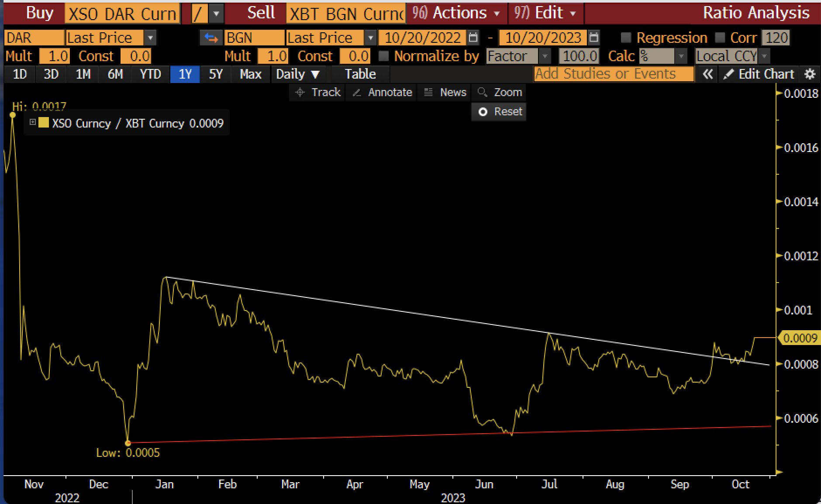Click the Edit Chart button
The width and height of the screenshot is (821, 504).
tap(759, 74)
